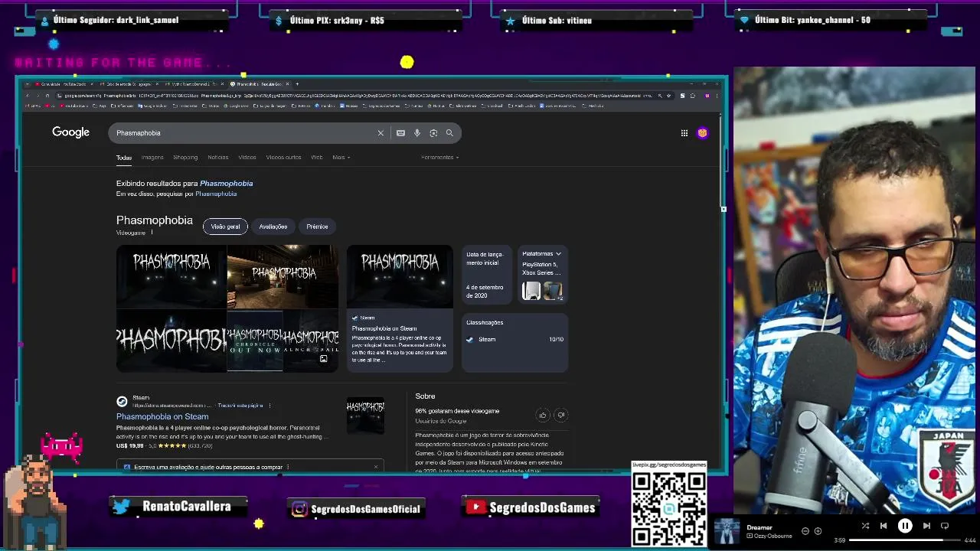This screenshot has width=980, height=551.
Task: Click the minus circle beside Dreamer
Action: click(x=805, y=531)
